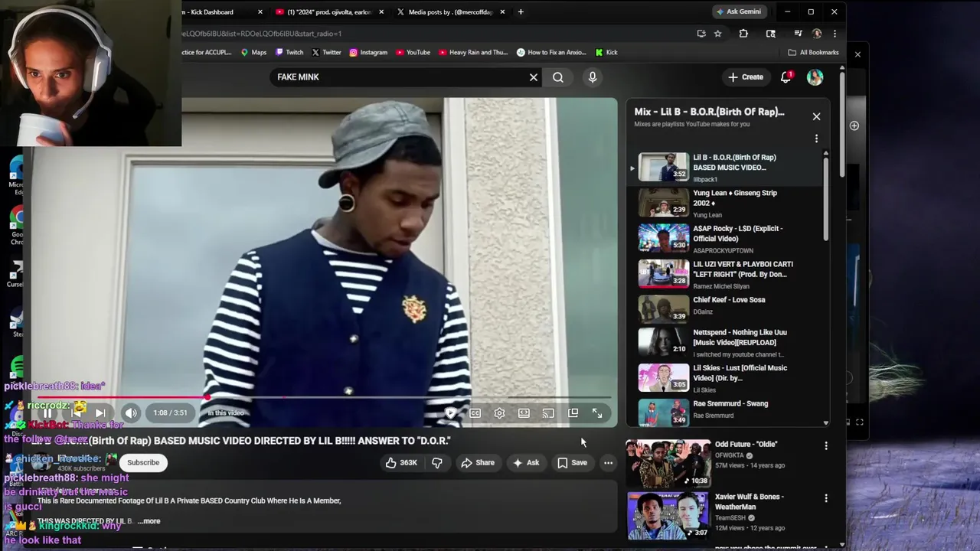Switch to the "2024" prod. ojivolta tab

pos(329,11)
